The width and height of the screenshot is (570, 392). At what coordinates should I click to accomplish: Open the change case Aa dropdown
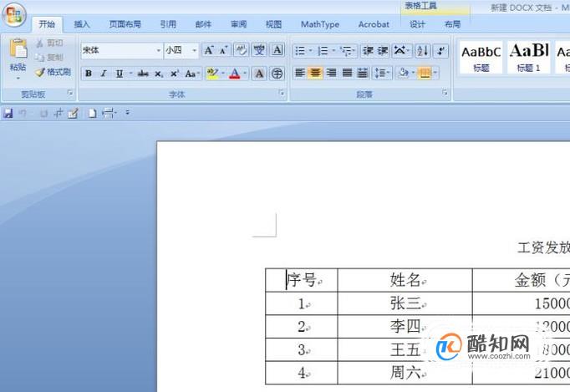point(193,74)
